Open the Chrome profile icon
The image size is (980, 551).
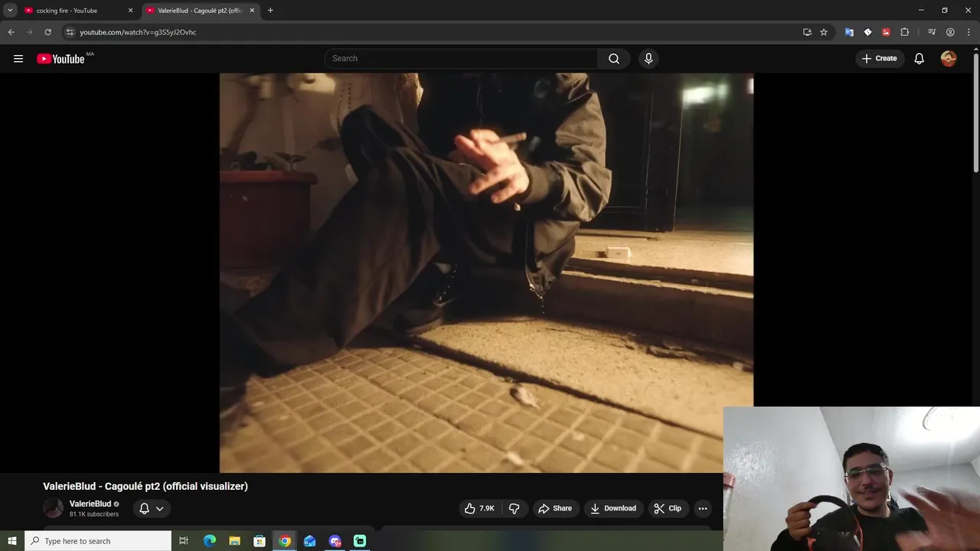950,32
